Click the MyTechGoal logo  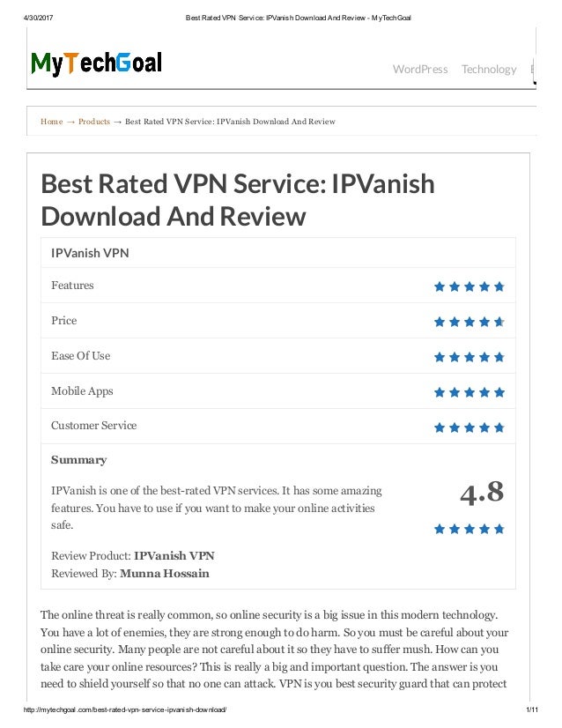coord(96,63)
